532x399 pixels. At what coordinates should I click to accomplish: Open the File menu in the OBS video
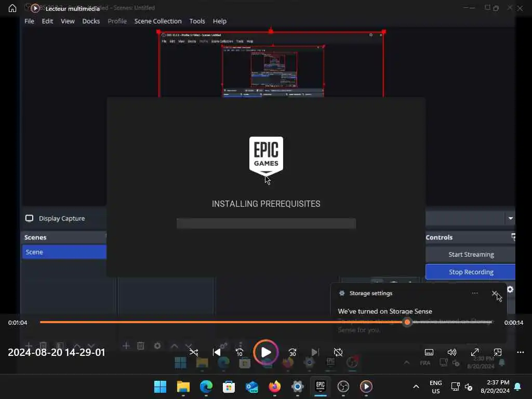pos(29,21)
